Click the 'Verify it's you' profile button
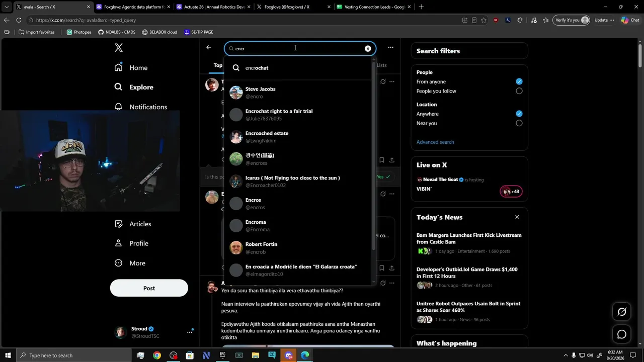 point(572,20)
